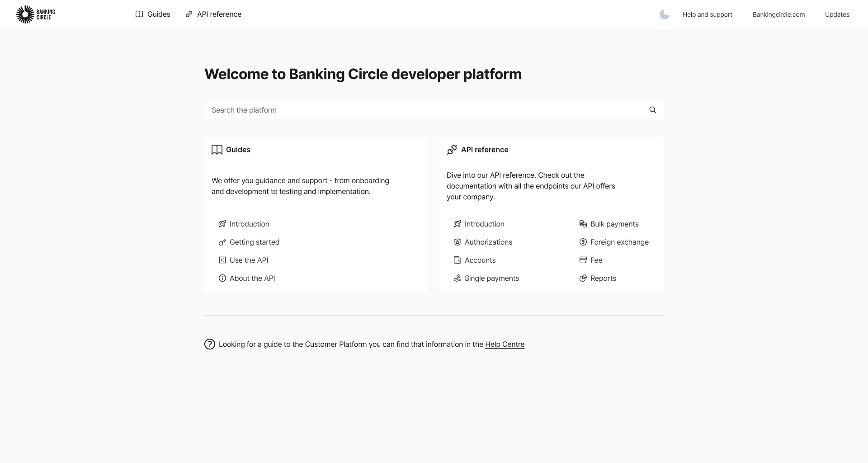868x463 pixels.
Task: Click the 'We offer you guidance and support' description
Action: coord(300,186)
